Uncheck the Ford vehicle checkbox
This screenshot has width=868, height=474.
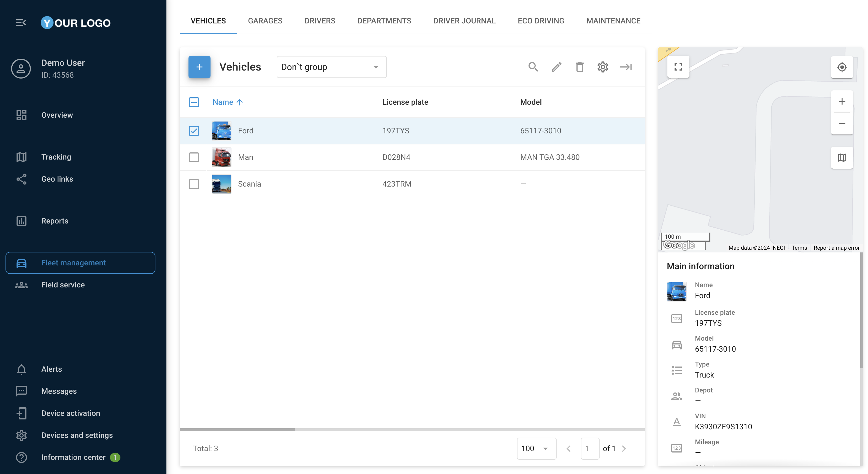tap(194, 131)
